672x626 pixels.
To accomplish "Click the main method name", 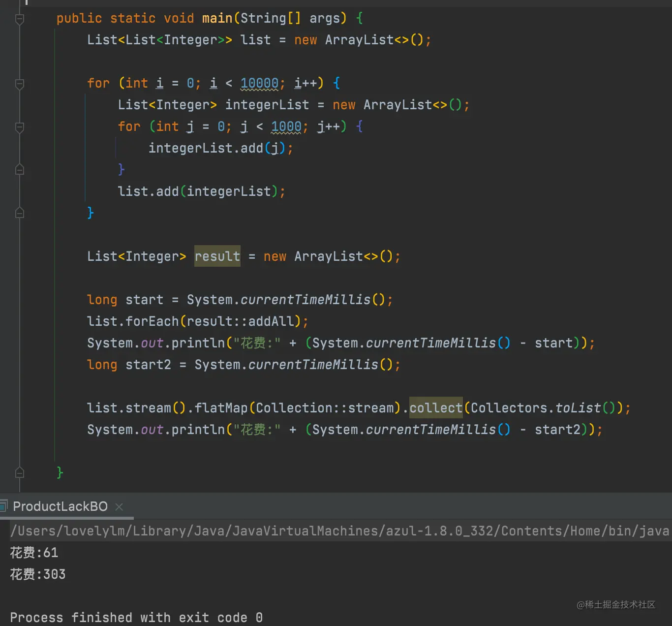I will coord(217,18).
